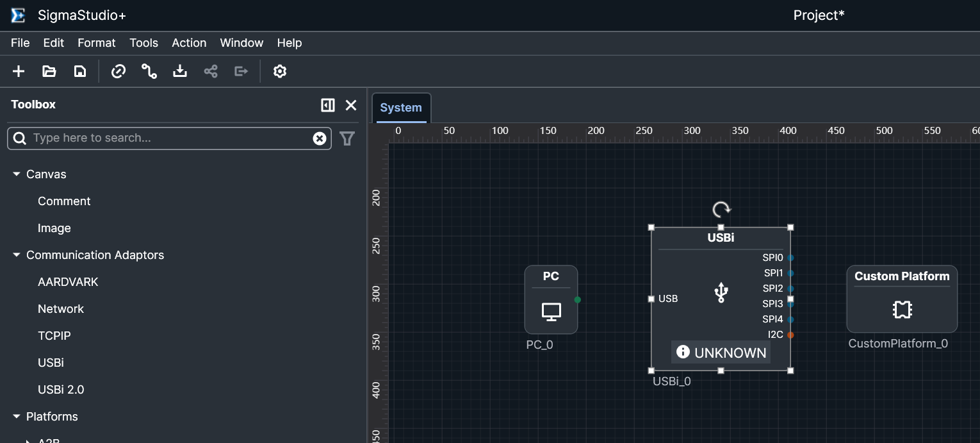Click the export arrow toolbar icon

pyautogui.click(x=241, y=71)
